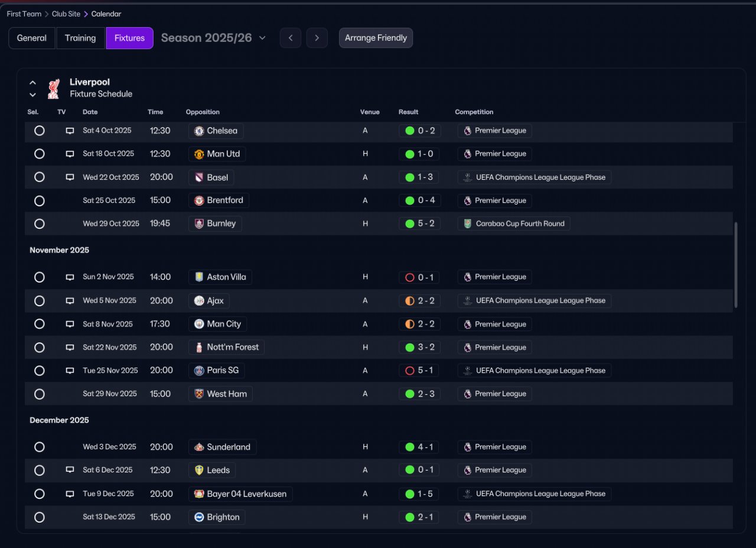The width and height of the screenshot is (756, 548).
Task: Click the Basel club badge
Action: (x=199, y=177)
